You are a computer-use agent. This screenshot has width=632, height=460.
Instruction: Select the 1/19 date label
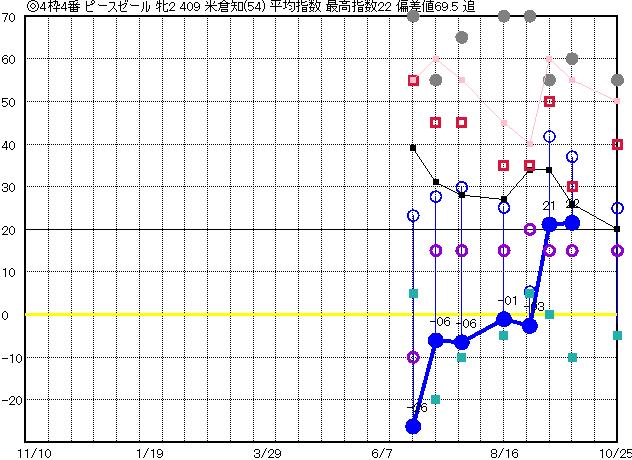click(148, 452)
